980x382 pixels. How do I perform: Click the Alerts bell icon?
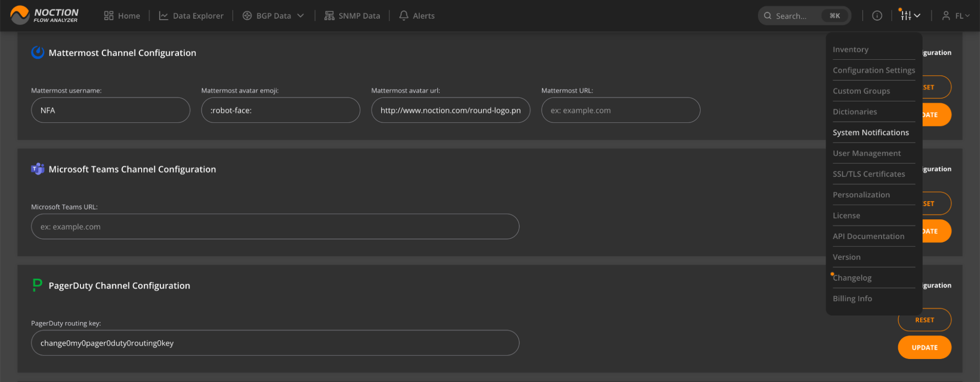[x=403, y=16]
